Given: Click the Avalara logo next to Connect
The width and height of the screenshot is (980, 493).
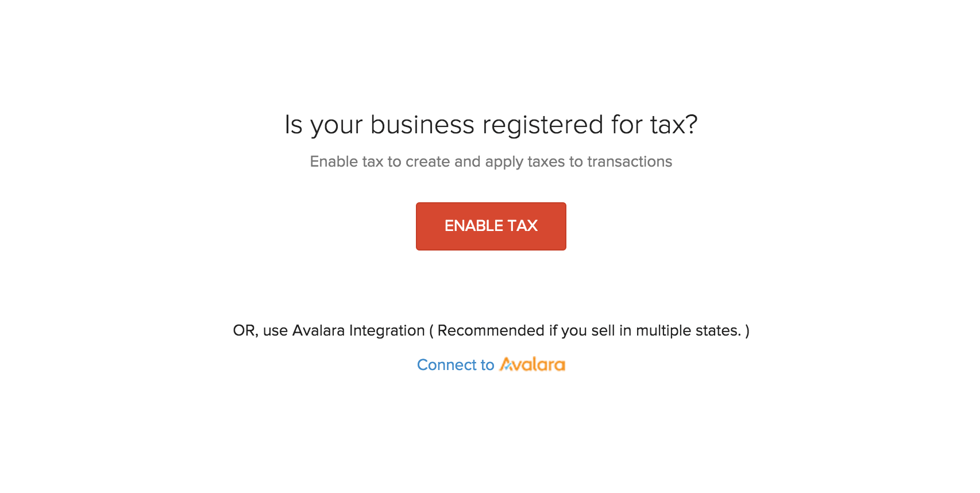Looking at the screenshot, I should tap(533, 364).
